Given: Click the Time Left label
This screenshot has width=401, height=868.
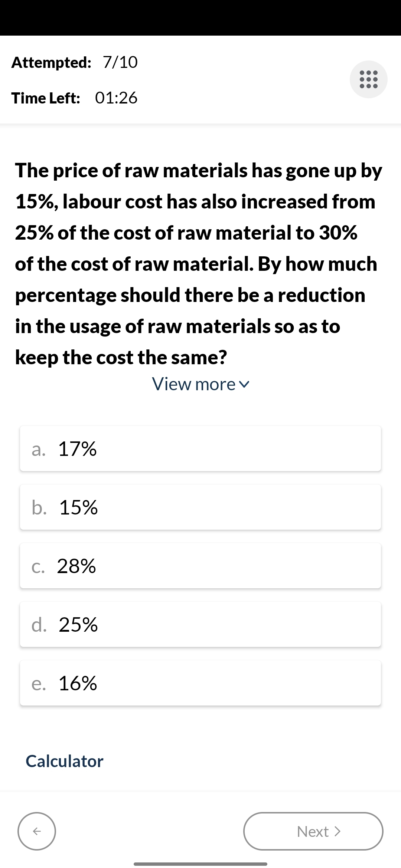Looking at the screenshot, I should tap(46, 98).
